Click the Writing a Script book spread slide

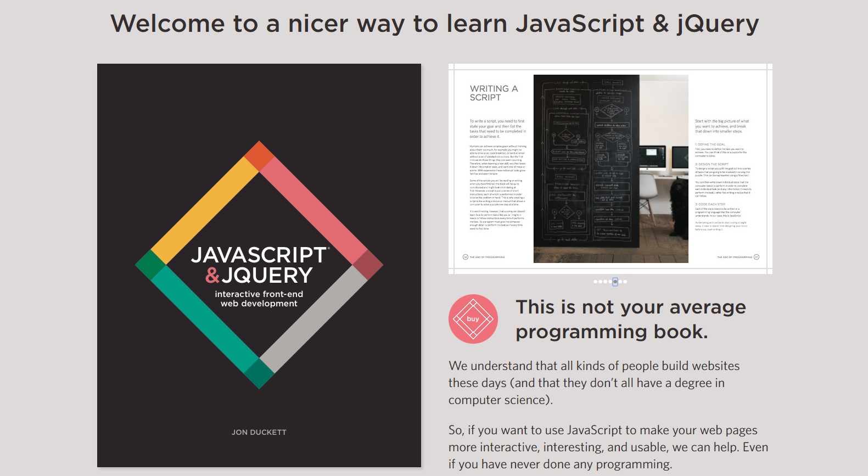(611, 169)
